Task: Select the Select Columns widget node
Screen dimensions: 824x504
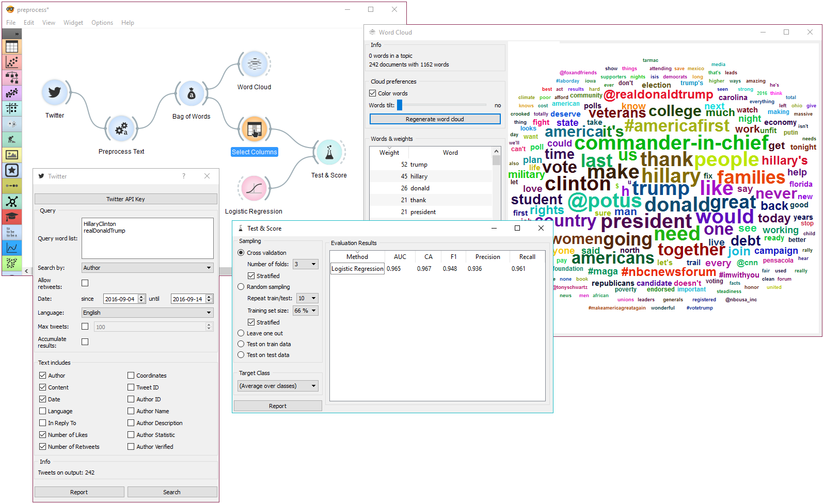Action: point(254,129)
